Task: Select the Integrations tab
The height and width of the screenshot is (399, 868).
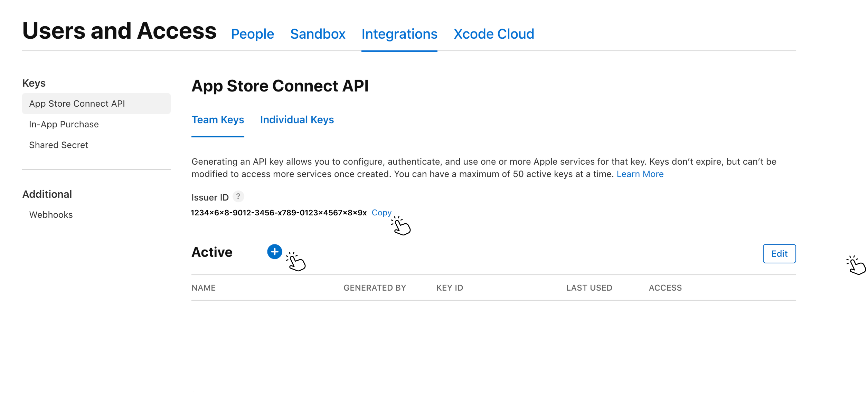Action: click(x=399, y=34)
